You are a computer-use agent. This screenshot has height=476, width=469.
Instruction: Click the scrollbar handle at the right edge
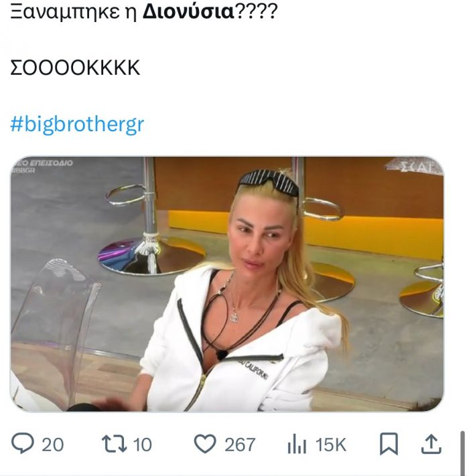(x=462, y=453)
